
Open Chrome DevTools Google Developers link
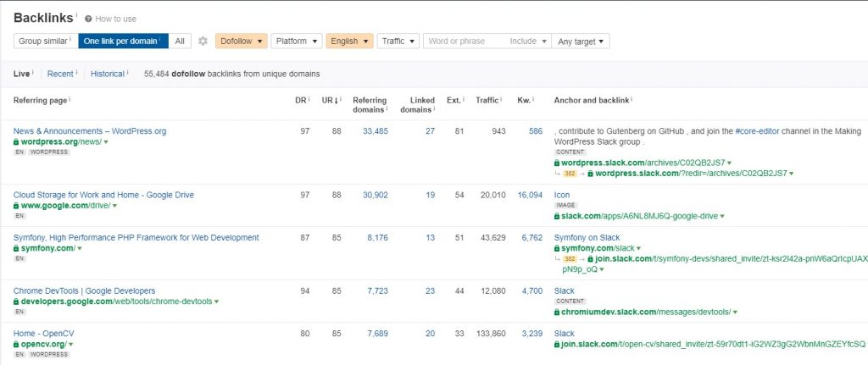pos(84,290)
